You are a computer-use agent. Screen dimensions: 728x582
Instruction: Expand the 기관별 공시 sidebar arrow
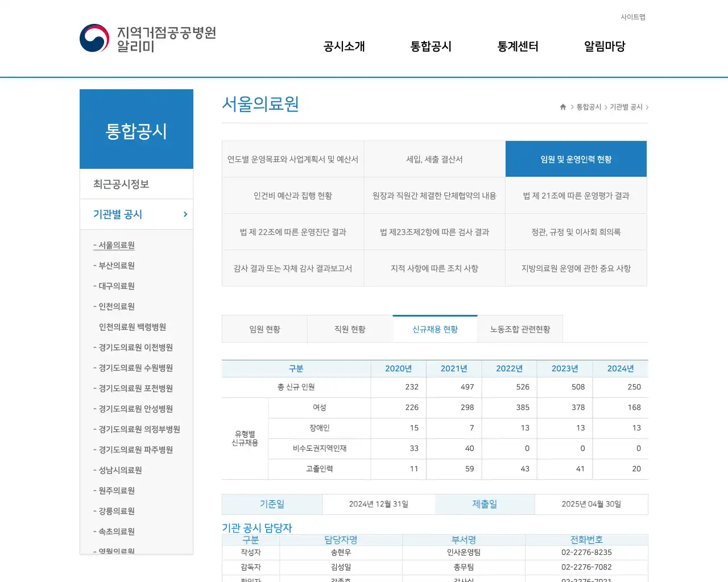(184, 214)
